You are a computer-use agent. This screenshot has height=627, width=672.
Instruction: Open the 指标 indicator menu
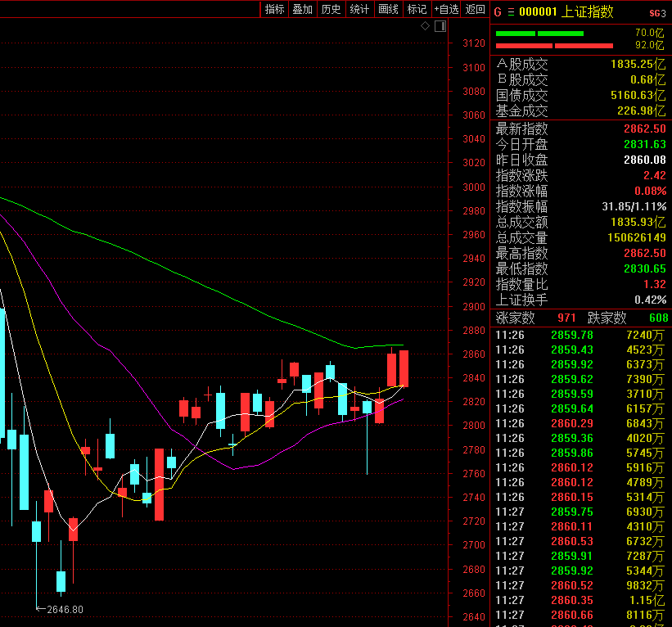tap(275, 10)
